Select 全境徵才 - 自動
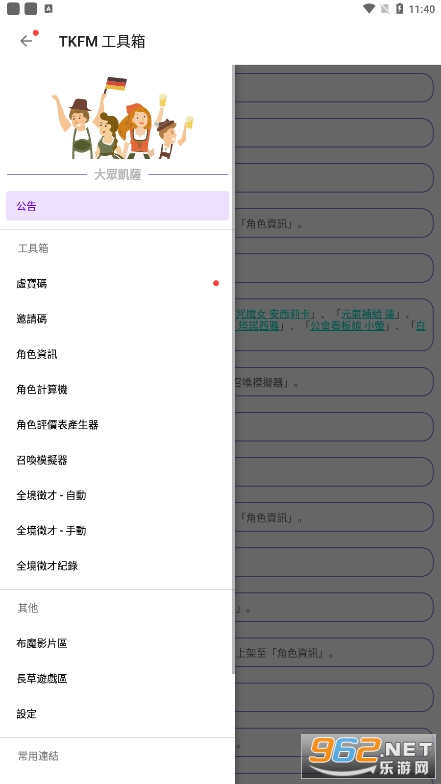Viewport: 441px width, 784px height. tap(118, 495)
